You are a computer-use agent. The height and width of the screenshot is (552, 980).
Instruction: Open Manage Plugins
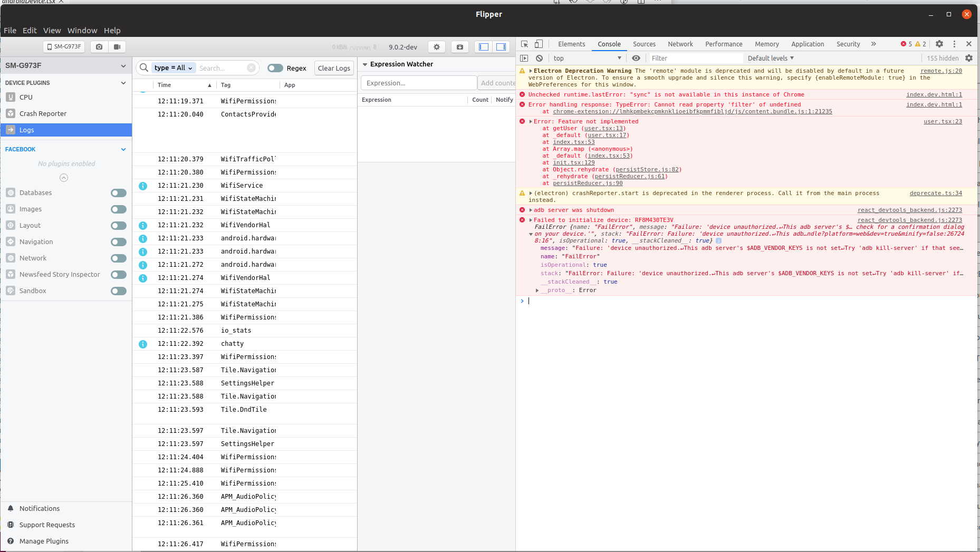44,541
